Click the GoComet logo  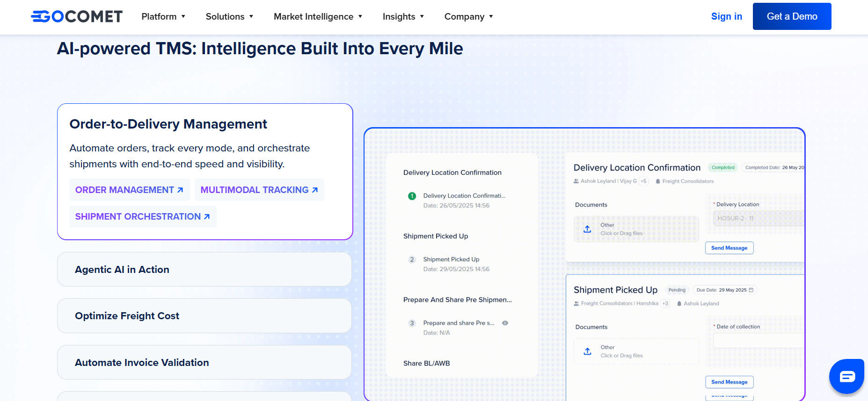coord(77,16)
